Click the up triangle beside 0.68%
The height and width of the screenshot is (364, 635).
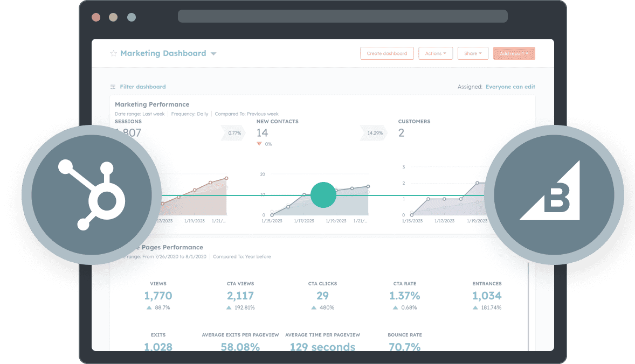coord(395,308)
